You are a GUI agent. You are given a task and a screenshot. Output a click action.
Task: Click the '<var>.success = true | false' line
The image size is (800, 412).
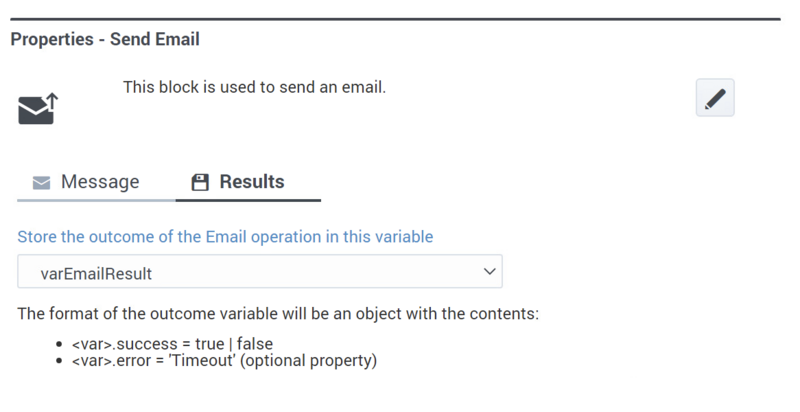[x=172, y=344]
